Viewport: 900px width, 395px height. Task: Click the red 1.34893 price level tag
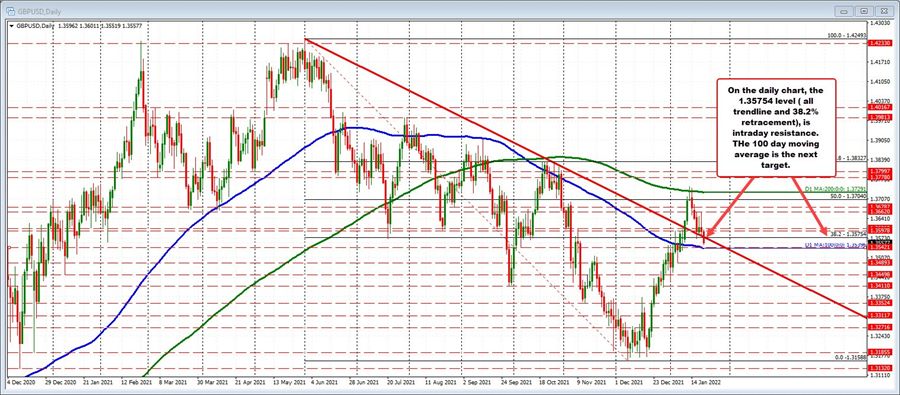pos(879,262)
